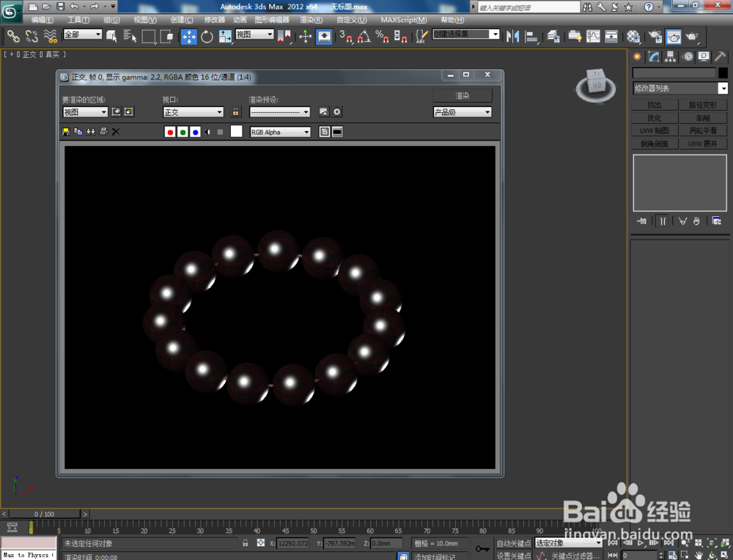Viewport: 733px width, 560px height.
Task: Click the ViewCube in the viewport
Action: [596, 86]
